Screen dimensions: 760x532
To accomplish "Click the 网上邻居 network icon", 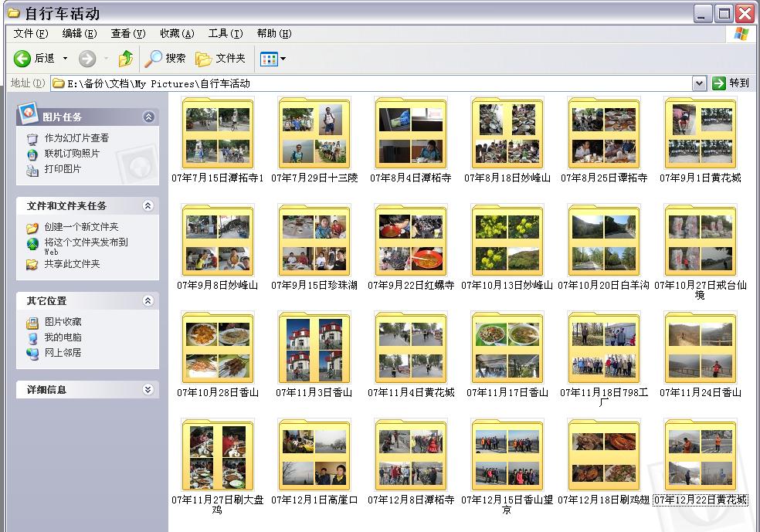I will click(32, 353).
